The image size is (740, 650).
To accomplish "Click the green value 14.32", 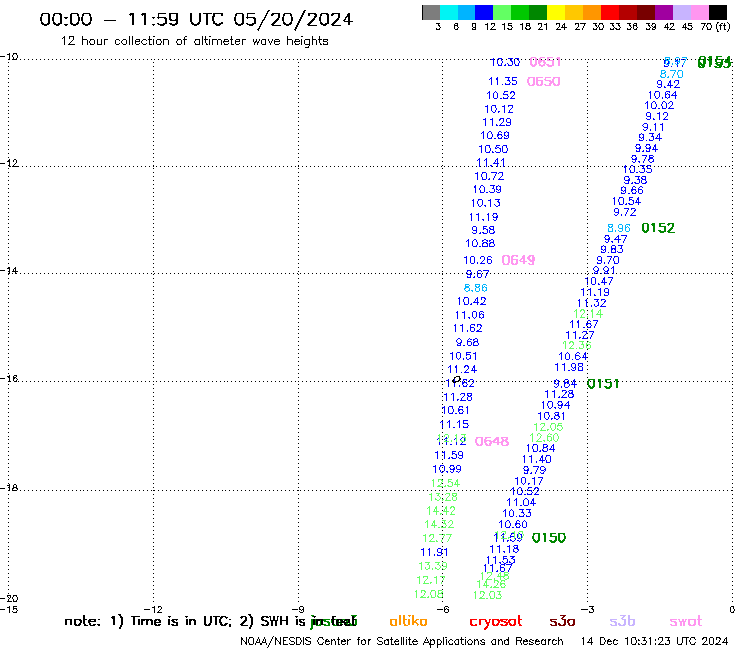I will point(439,524).
